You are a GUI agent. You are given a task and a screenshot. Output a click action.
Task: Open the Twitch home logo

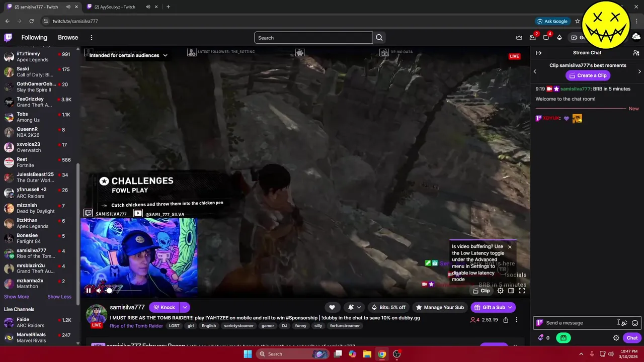8,38
